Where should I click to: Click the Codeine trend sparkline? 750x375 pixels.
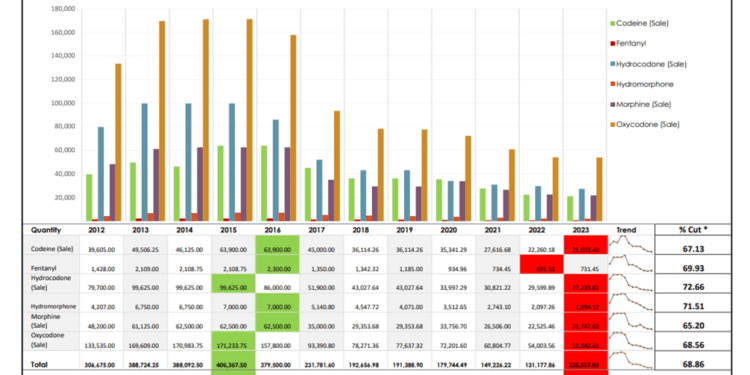click(630, 244)
